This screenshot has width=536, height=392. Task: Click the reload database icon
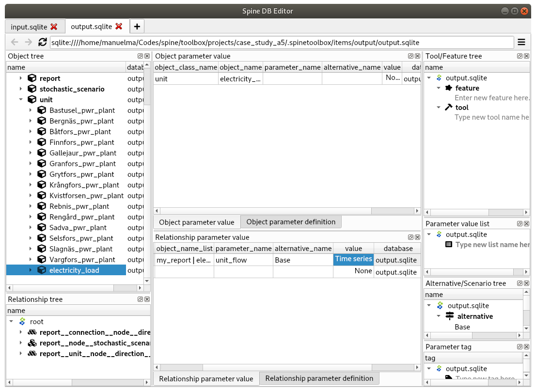[42, 42]
